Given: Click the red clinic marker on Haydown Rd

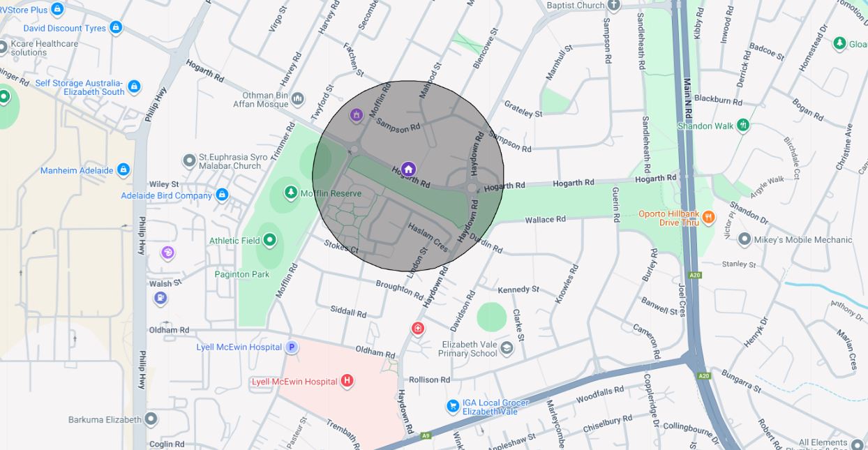Looking at the screenshot, I should tap(417, 327).
